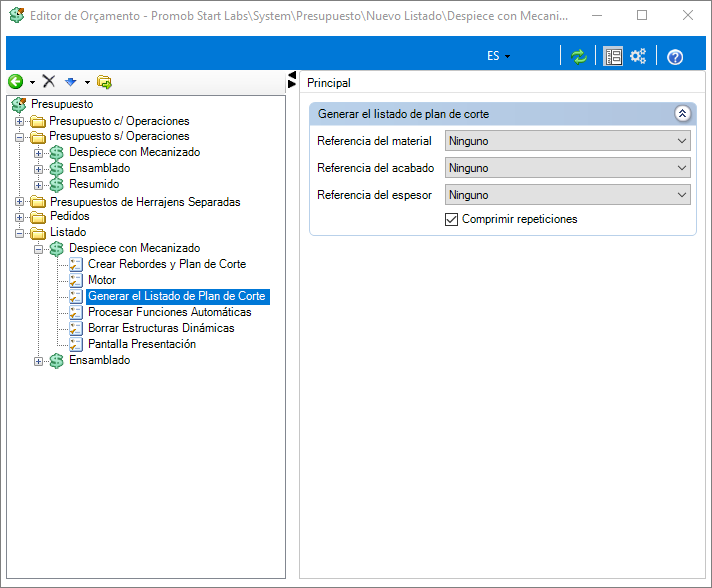
Task: Open Referencia del material dropdown
Action: point(568,141)
